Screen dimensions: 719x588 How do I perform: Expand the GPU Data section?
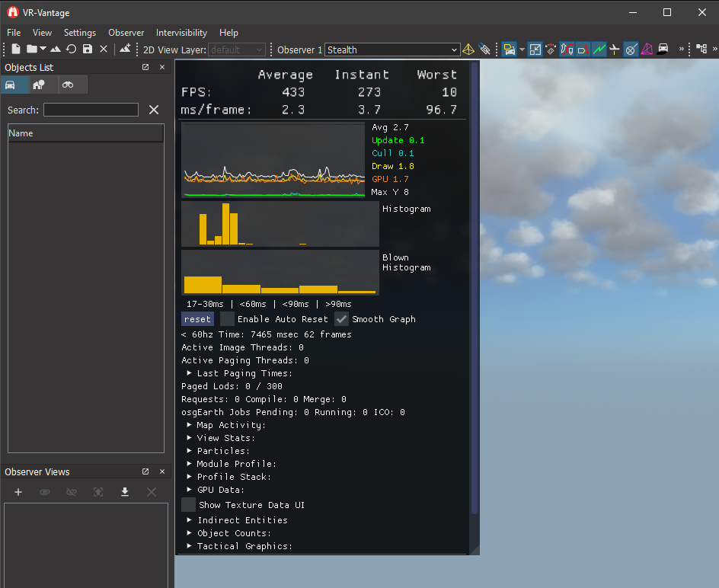pos(190,490)
